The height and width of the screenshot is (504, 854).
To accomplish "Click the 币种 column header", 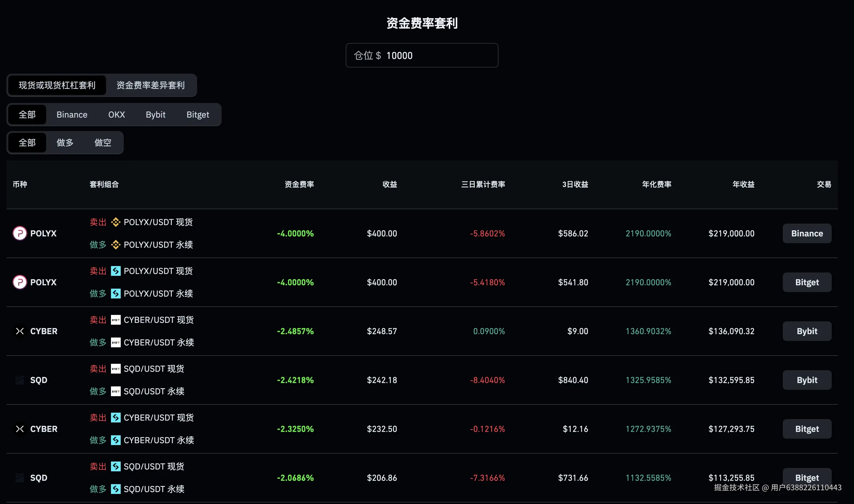I will pyautogui.click(x=20, y=184).
